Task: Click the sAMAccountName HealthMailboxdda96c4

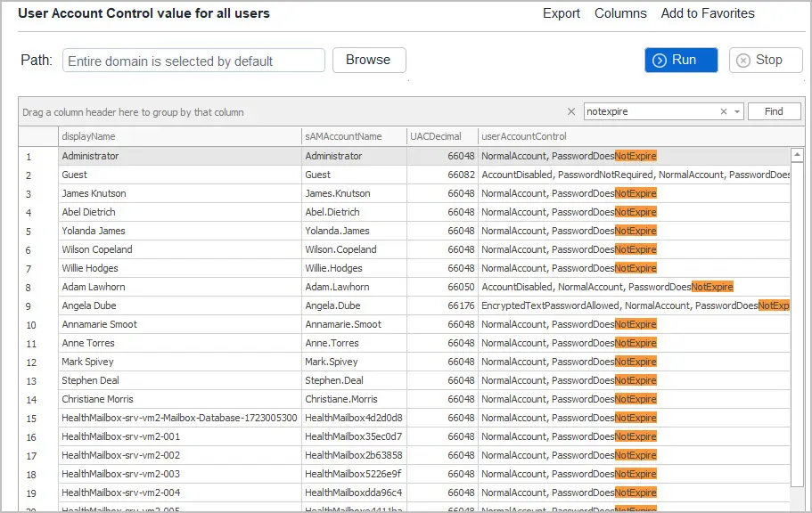Action: (354, 493)
